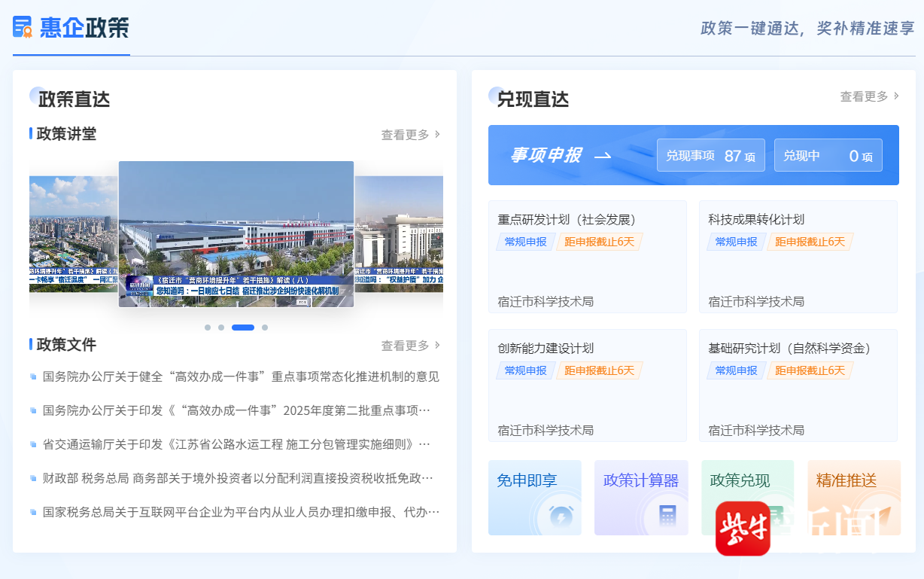Click bullet icon beside 省交通运输厅 document
The height and width of the screenshot is (579, 924).
pos(33,444)
